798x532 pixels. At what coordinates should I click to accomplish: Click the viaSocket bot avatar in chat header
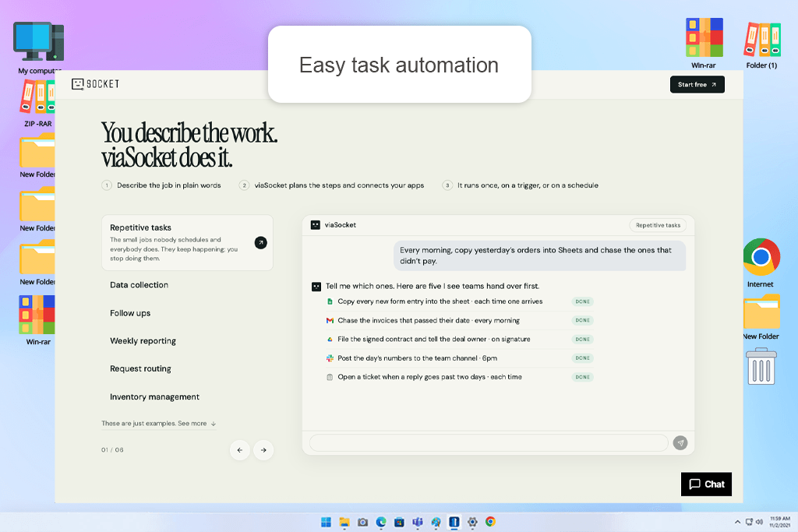pyautogui.click(x=316, y=225)
